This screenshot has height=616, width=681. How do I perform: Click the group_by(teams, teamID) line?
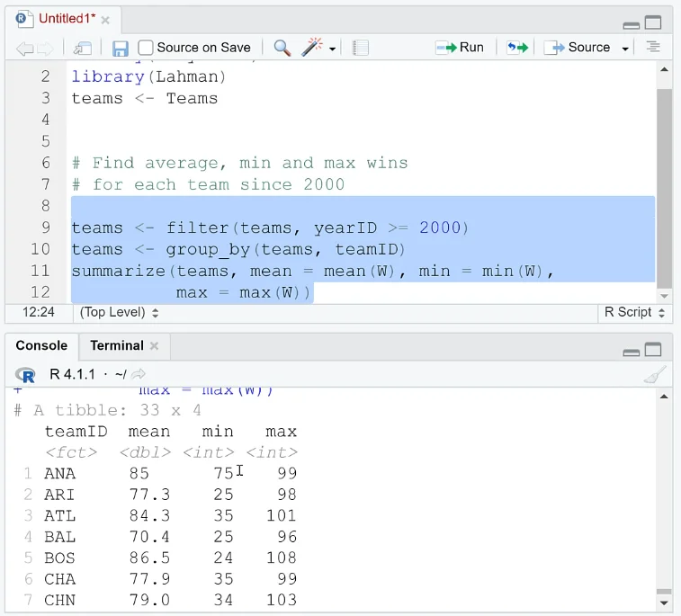pyautogui.click(x=238, y=250)
